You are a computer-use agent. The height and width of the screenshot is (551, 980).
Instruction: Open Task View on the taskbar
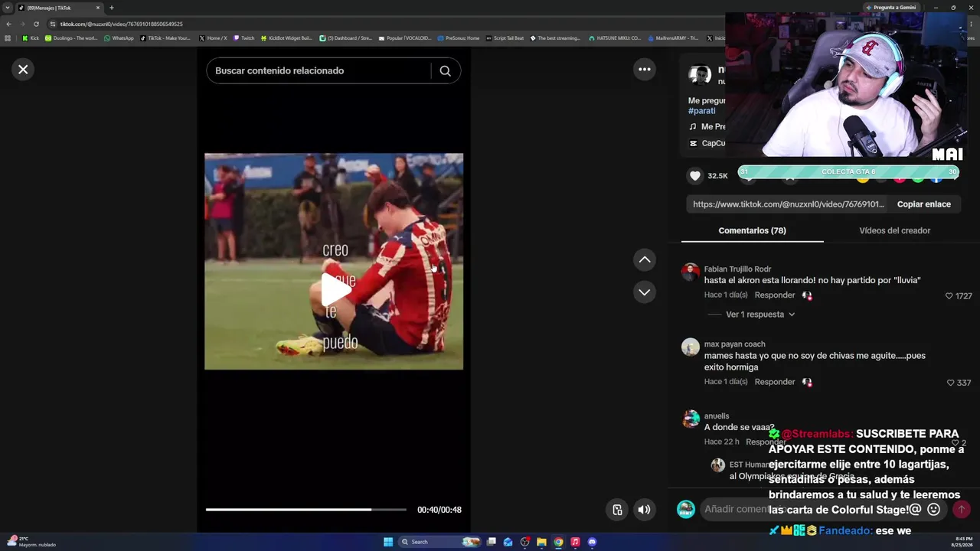[x=492, y=542]
